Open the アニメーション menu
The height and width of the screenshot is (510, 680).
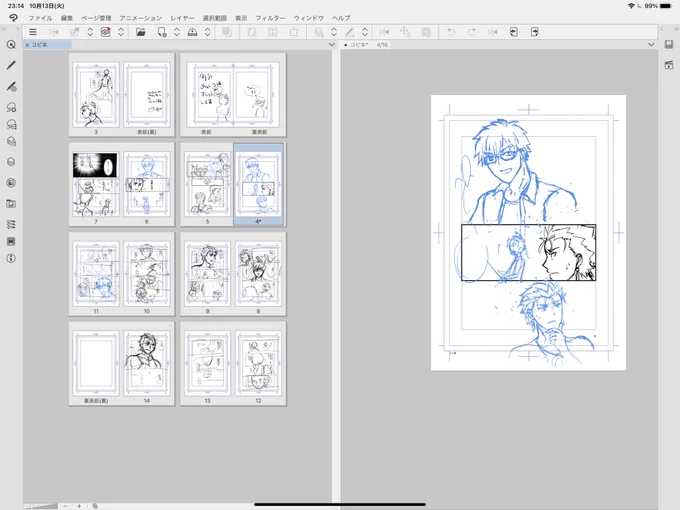[141, 18]
